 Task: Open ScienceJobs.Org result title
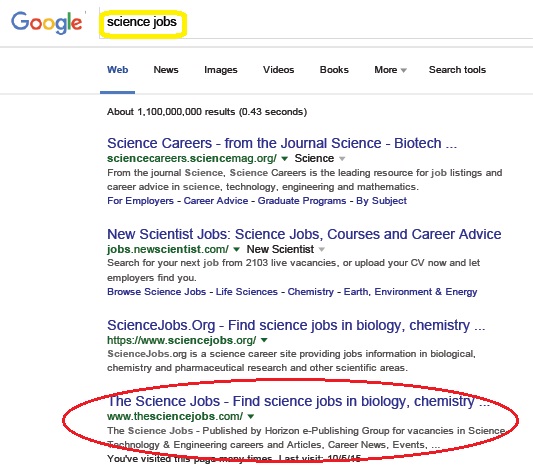pos(296,325)
